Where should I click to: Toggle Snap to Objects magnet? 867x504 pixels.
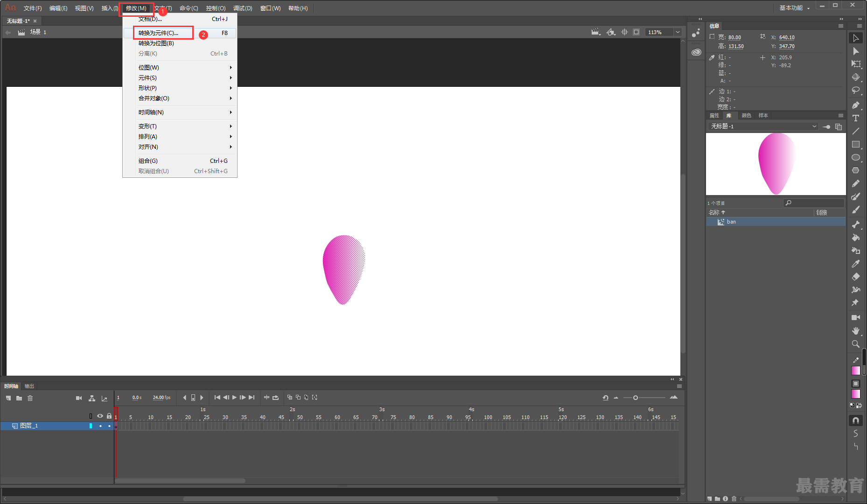855,420
